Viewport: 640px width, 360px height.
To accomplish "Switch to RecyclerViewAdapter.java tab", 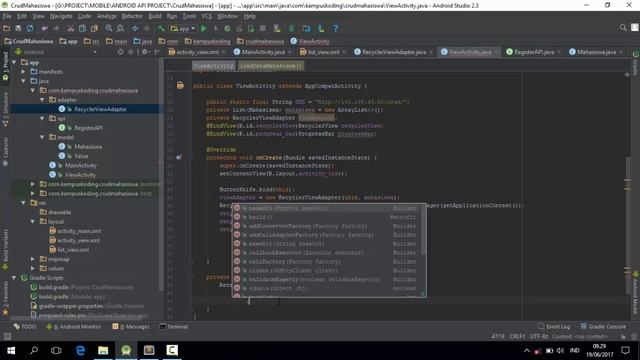I will [x=394, y=52].
